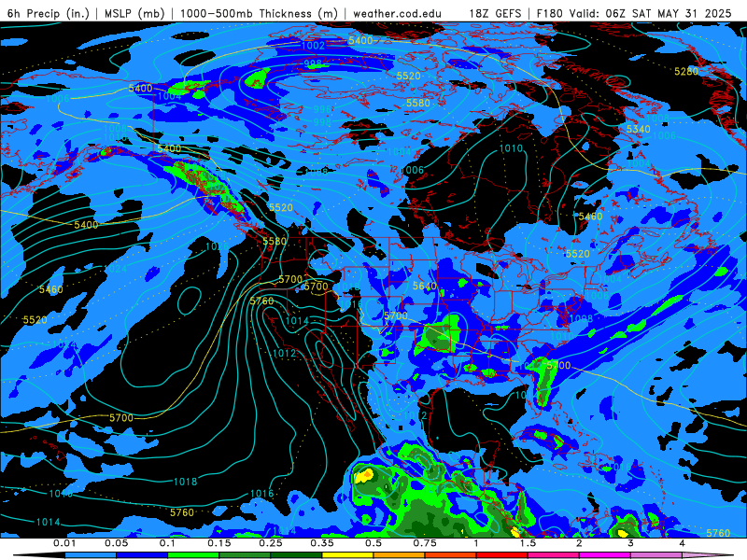Click the orchid 3–4 legend swatch
The width and height of the screenshot is (747, 560).
click(656, 555)
